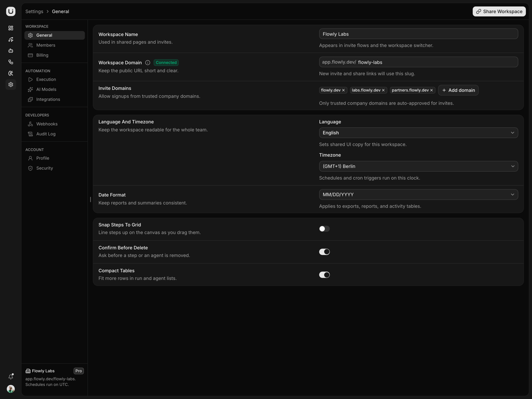Open the Language dropdown set to English
This screenshot has height=399, width=532.
coord(419,133)
